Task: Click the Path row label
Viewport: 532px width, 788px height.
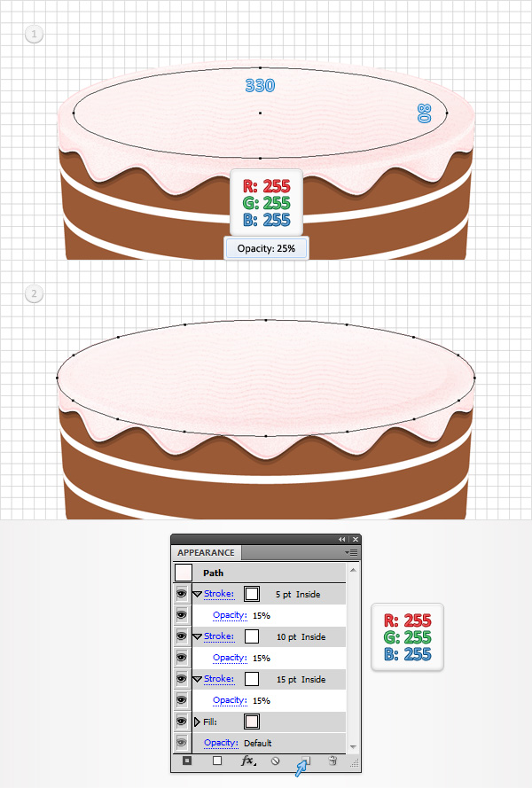Action: click(213, 573)
